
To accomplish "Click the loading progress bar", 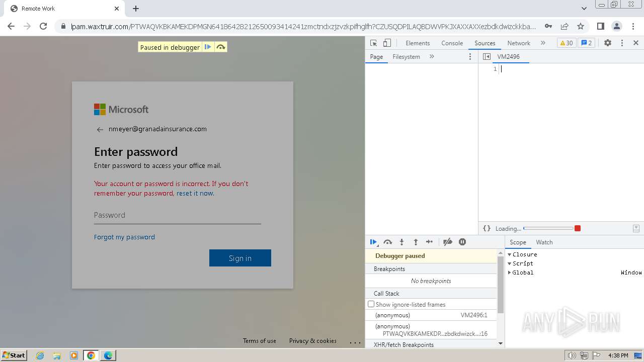I will tap(548, 228).
